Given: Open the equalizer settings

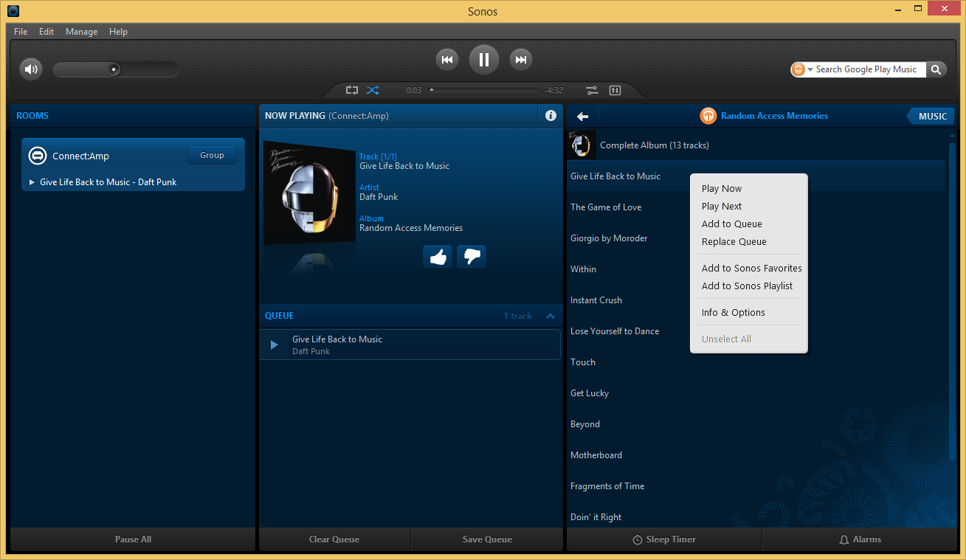Looking at the screenshot, I should [615, 90].
